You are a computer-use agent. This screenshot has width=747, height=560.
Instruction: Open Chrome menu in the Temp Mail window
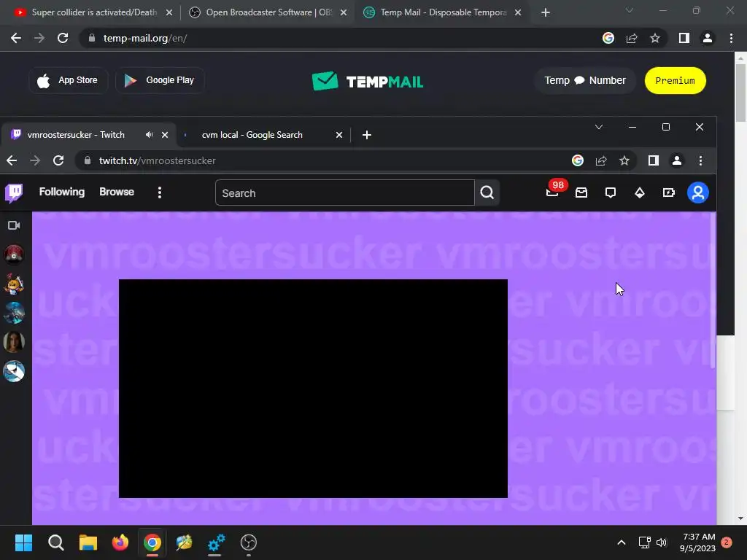[x=731, y=38]
